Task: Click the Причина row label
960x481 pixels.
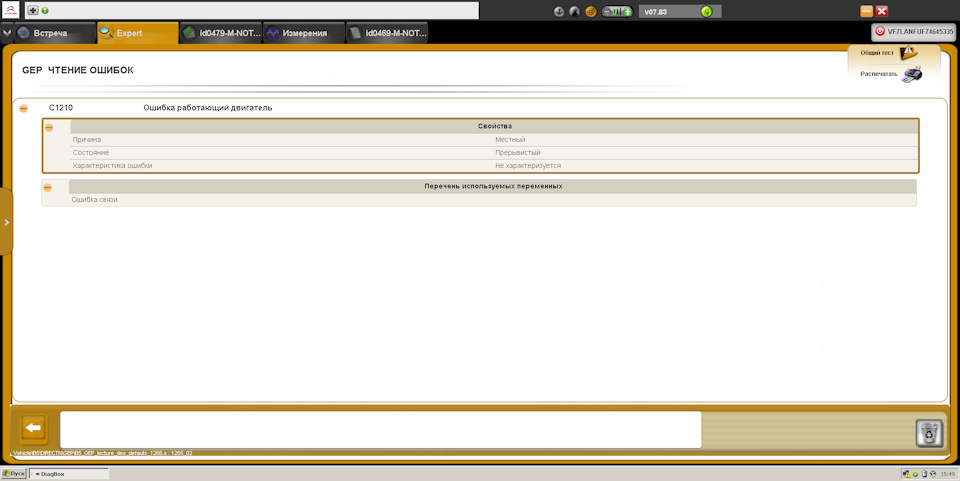Action: [x=87, y=140]
